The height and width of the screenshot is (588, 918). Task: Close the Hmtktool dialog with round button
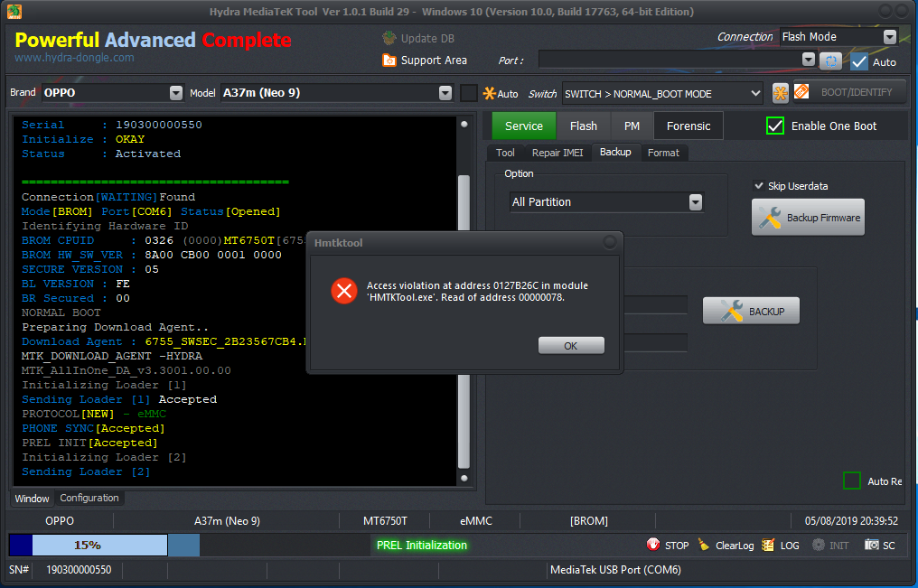[x=610, y=242]
